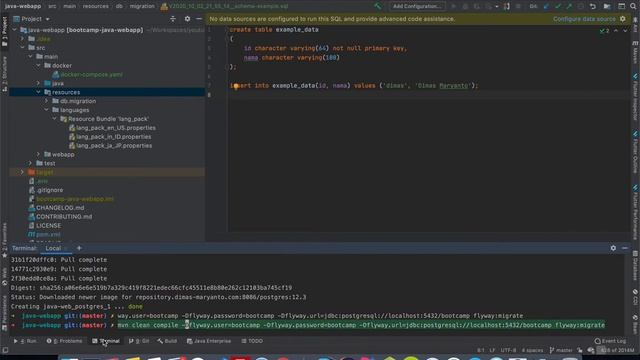Click the Git commit checkmark icon
Viewport: 640px width, 360px height.
[x=558, y=7]
